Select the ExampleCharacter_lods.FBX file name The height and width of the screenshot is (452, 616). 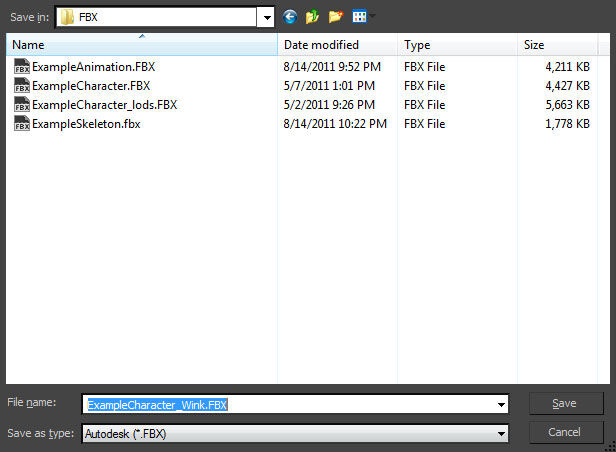pyautogui.click(x=104, y=105)
